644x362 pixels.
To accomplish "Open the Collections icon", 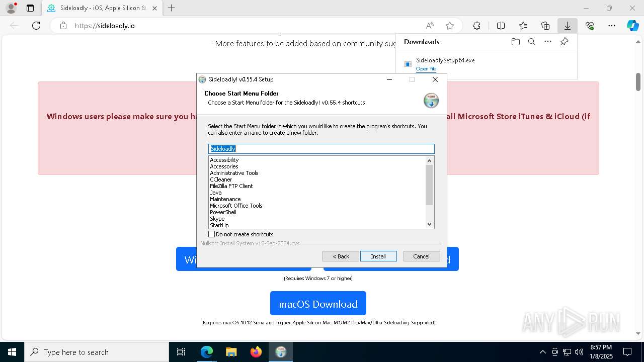I will pyautogui.click(x=545, y=26).
